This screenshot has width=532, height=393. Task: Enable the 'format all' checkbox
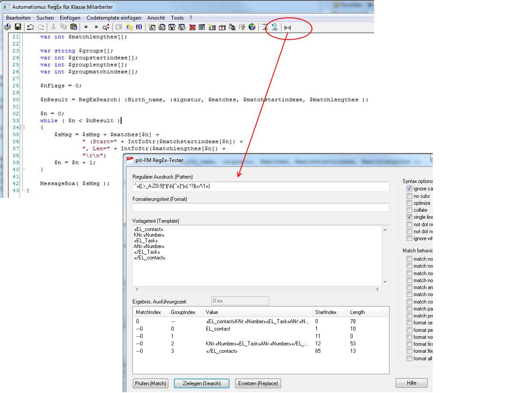409,359
